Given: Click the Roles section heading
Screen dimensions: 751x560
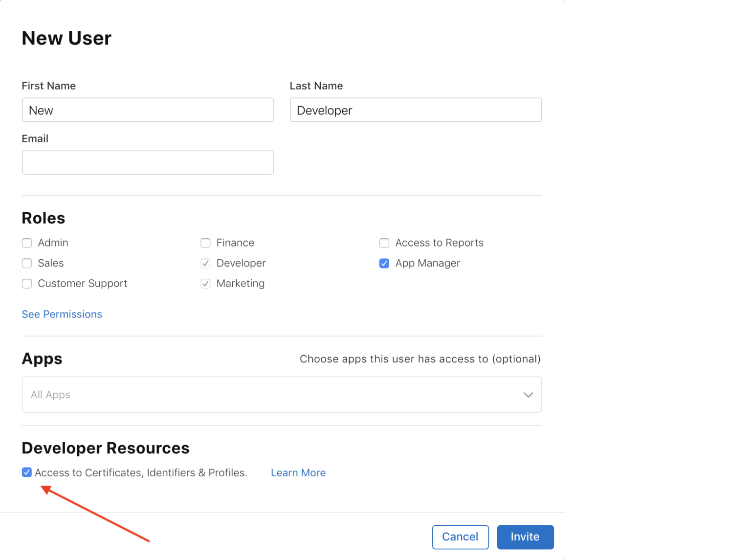Looking at the screenshot, I should (44, 218).
